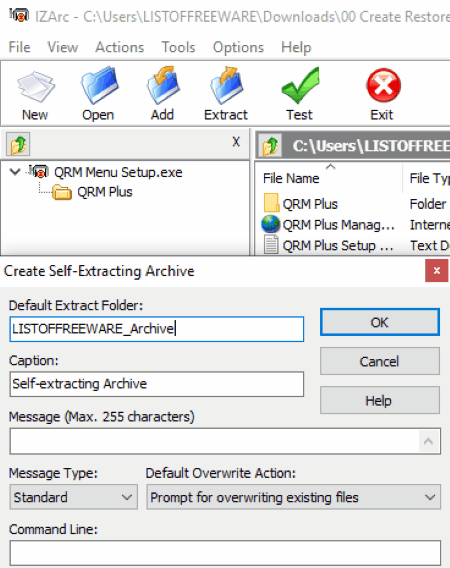
Task: Open the Actions menu
Action: 120,47
